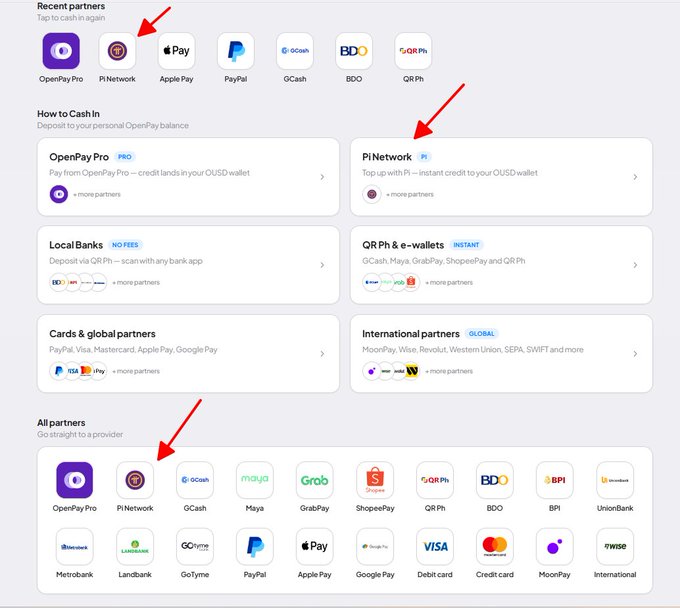Expand International partners card chevron
The width and height of the screenshot is (680, 608).
(635, 354)
